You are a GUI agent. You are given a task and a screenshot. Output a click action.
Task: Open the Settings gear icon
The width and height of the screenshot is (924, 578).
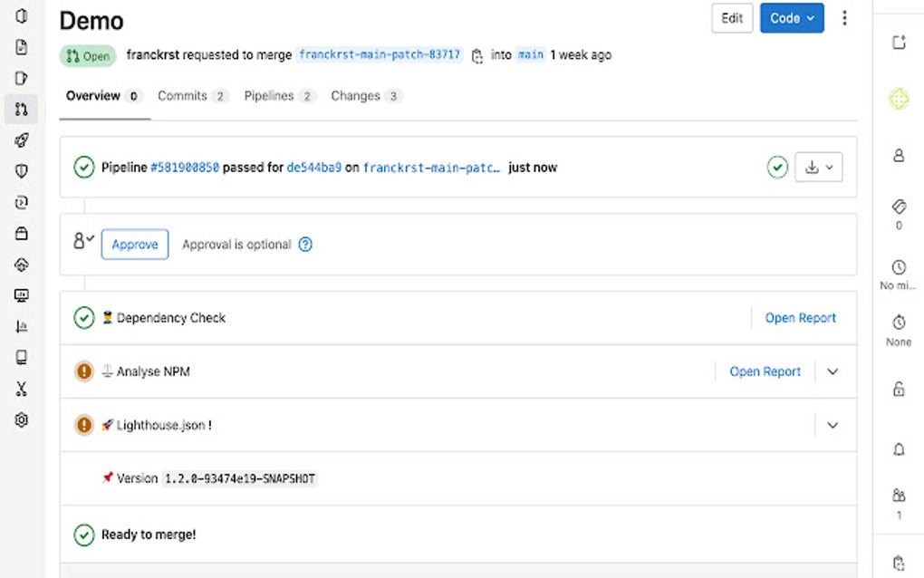21,419
